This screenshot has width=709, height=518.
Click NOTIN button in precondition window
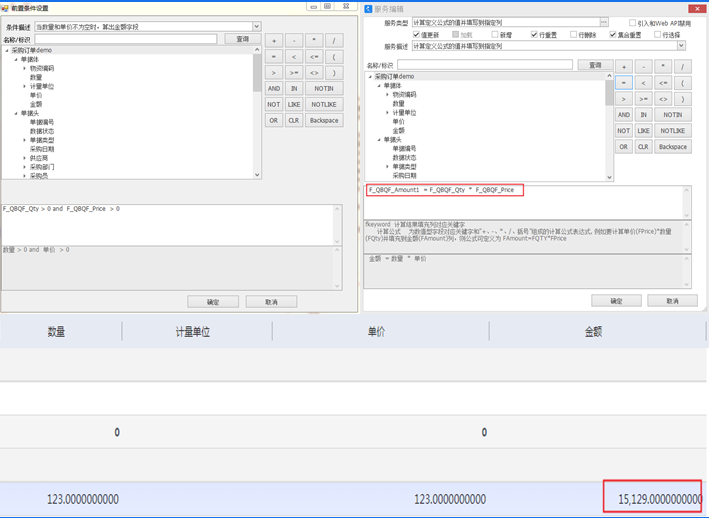[x=324, y=89]
